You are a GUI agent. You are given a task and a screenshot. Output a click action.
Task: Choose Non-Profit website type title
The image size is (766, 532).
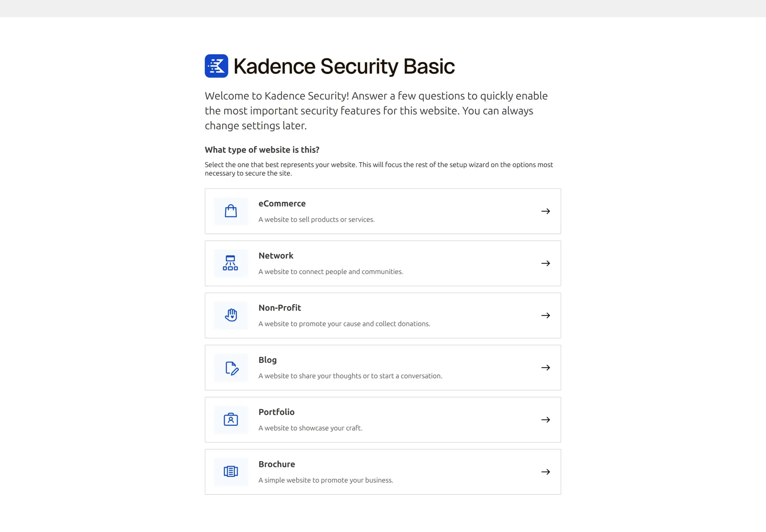click(x=280, y=308)
